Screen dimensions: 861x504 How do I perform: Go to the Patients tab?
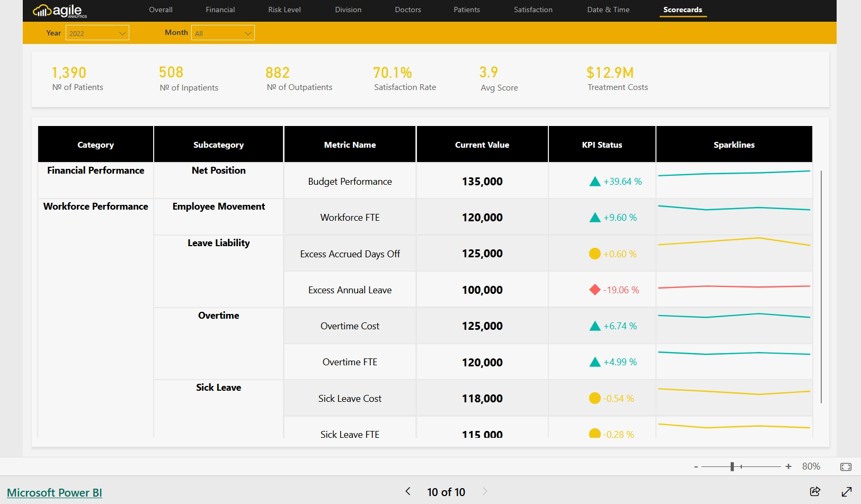click(x=467, y=10)
